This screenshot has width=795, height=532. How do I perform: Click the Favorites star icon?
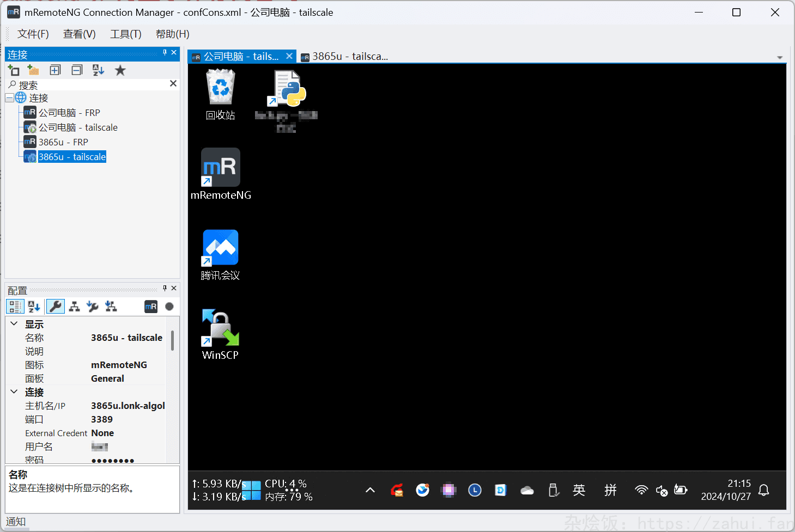pyautogui.click(x=120, y=70)
